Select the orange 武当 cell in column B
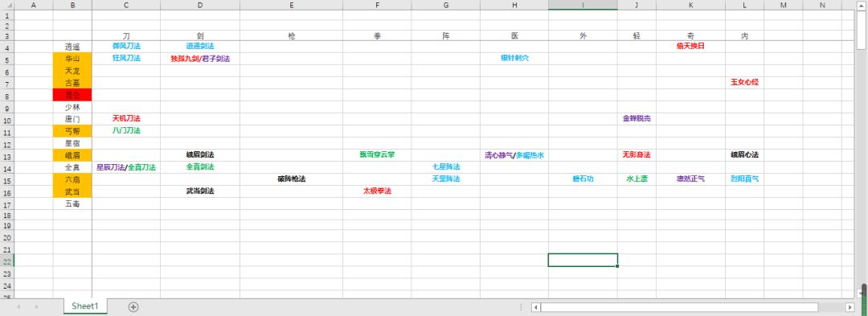The height and width of the screenshot is (316, 868). coord(72,191)
